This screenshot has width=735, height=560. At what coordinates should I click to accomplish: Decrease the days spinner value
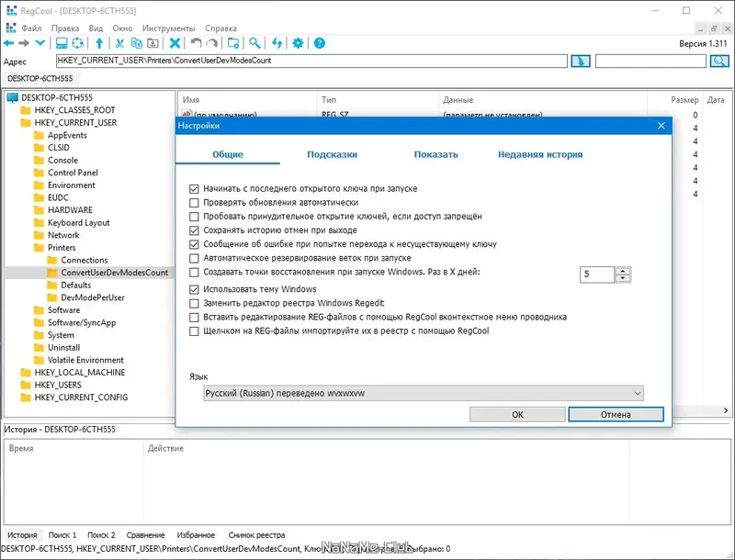(623, 278)
